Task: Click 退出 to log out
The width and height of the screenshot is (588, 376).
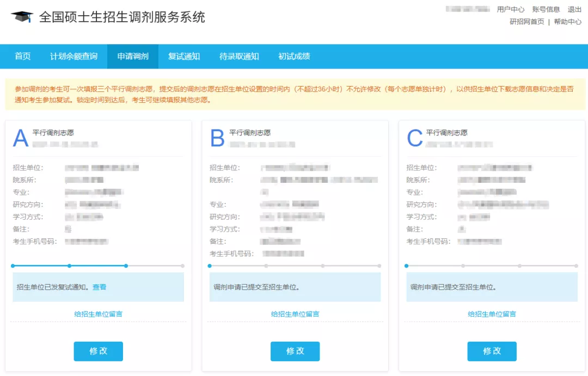Action: pyautogui.click(x=574, y=9)
